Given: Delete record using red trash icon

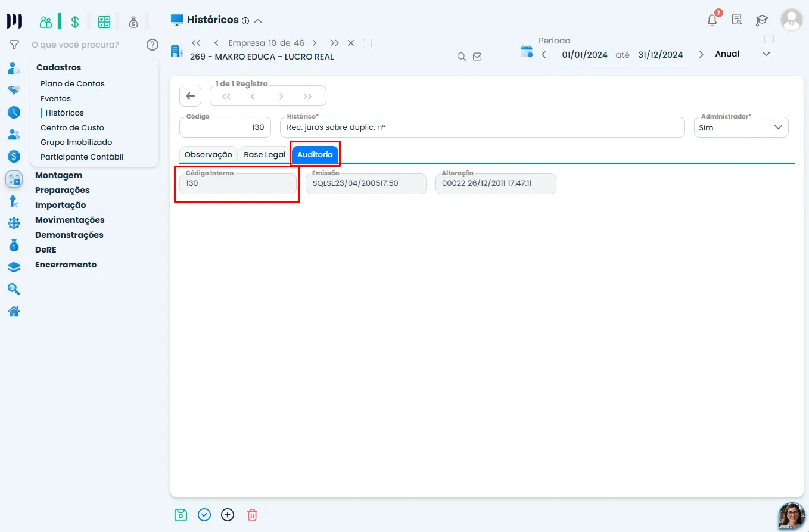Looking at the screenshot, I should (x=252, y=515).
